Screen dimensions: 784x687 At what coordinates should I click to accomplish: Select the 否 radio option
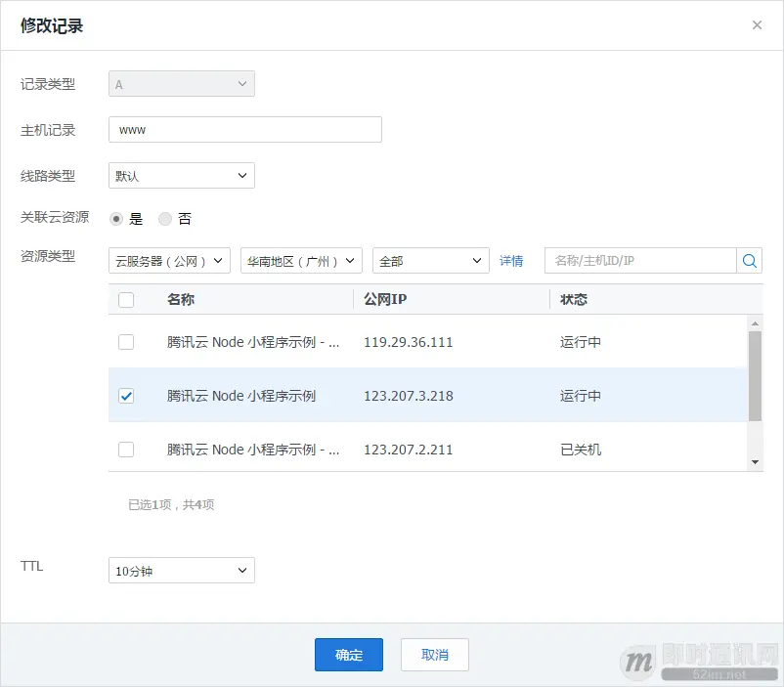(164, 219)
